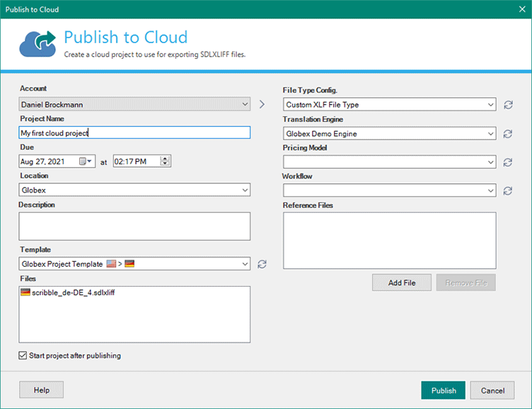The image size is (532, 409).
Task: Click arrow icon next to Account
Action: pos(262,104)
